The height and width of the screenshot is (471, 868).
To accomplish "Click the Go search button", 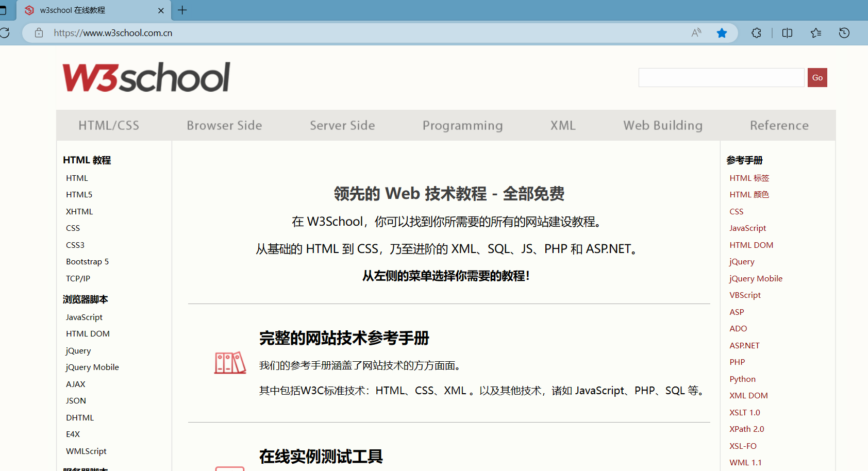I will (817, 77).
